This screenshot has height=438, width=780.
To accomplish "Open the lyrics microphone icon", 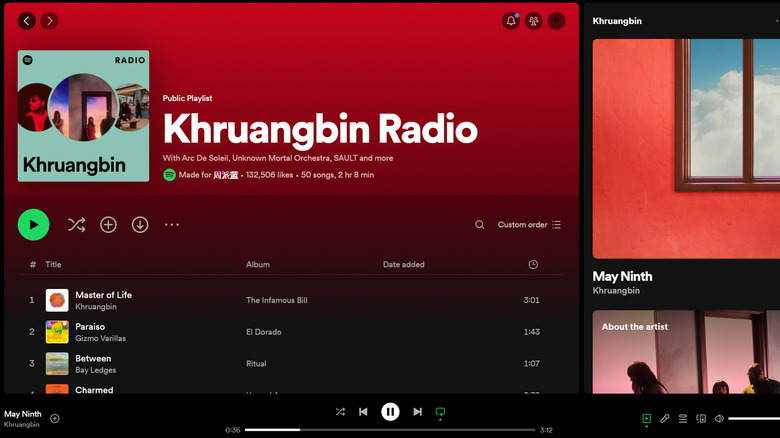I will point(665,418).
